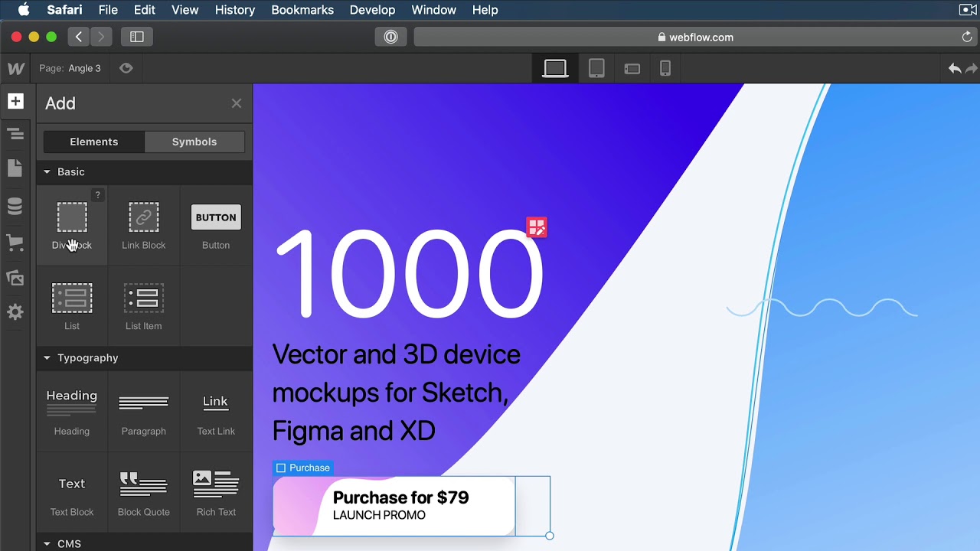Open the Webflow logo menu

click(16, 68)
